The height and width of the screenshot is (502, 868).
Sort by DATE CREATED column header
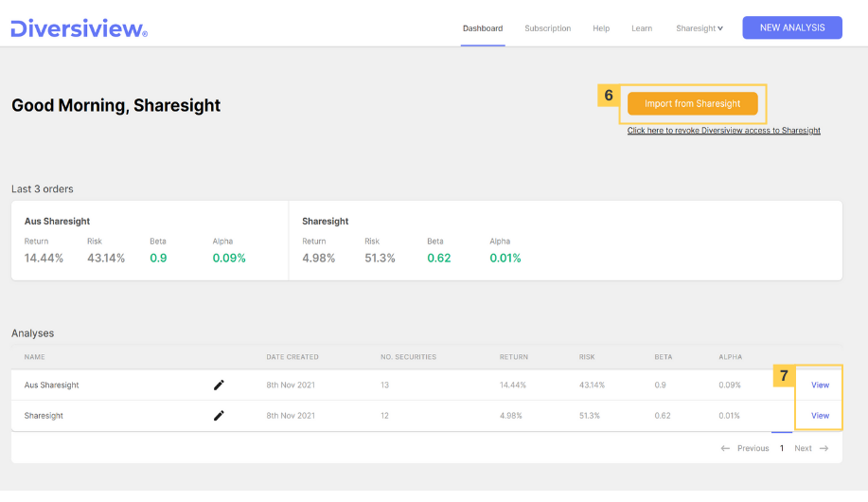(292, 357)
